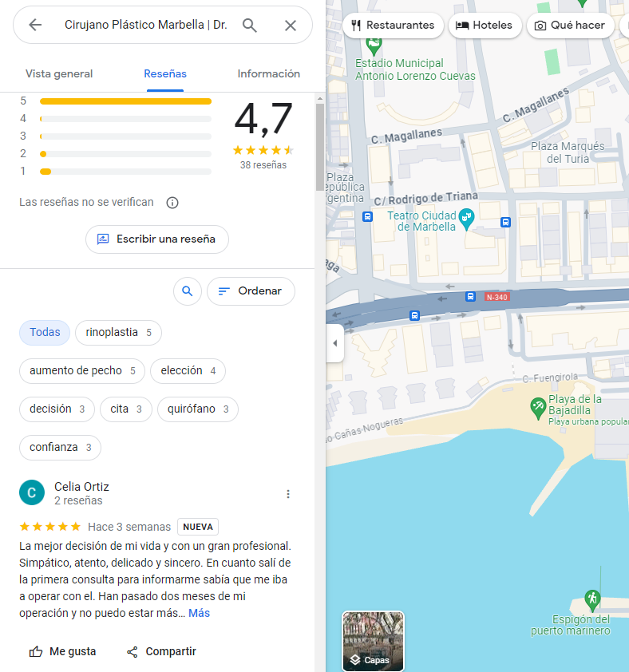Select Teatro Ciudad de Marbella map pin
Image resolution: width=629 pixels, height=672 pixels.
point(467,215)
